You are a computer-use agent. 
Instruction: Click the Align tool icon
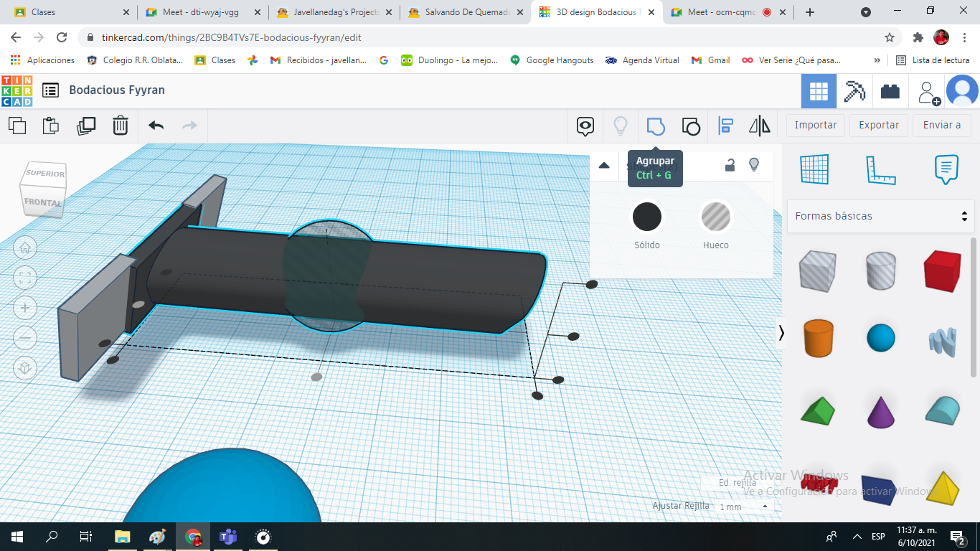tap(725, 126)
